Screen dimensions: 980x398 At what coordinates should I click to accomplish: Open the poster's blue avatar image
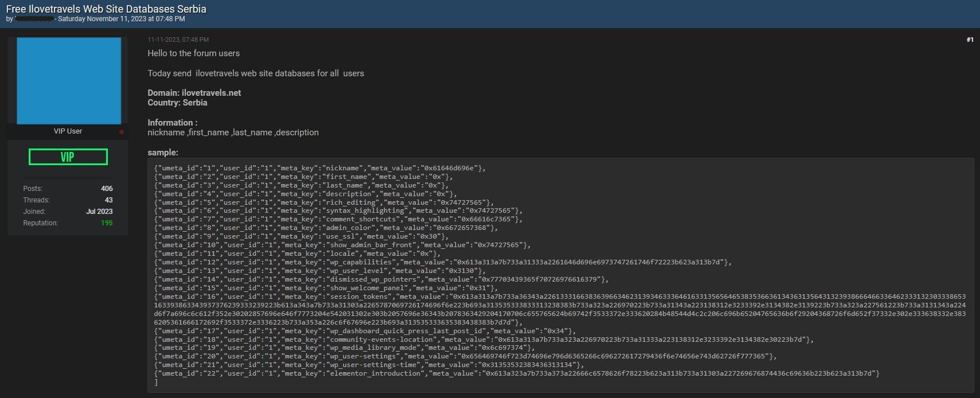pos(69,81)
